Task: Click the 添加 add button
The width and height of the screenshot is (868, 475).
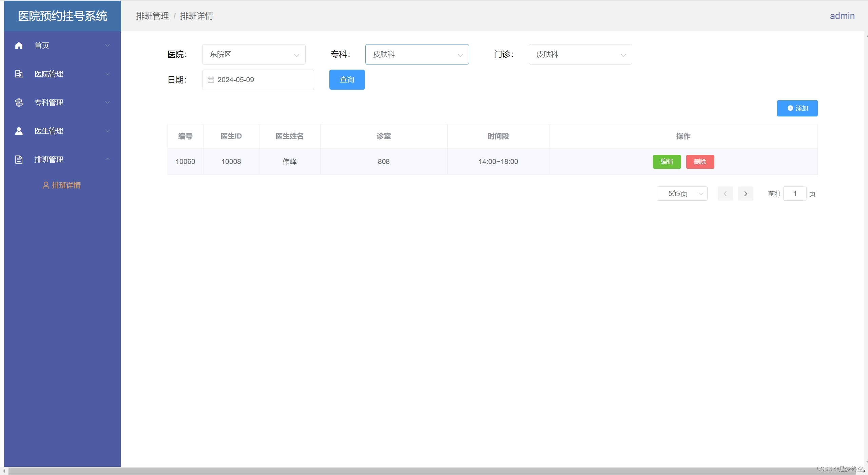Action: (x=797, y=108)
